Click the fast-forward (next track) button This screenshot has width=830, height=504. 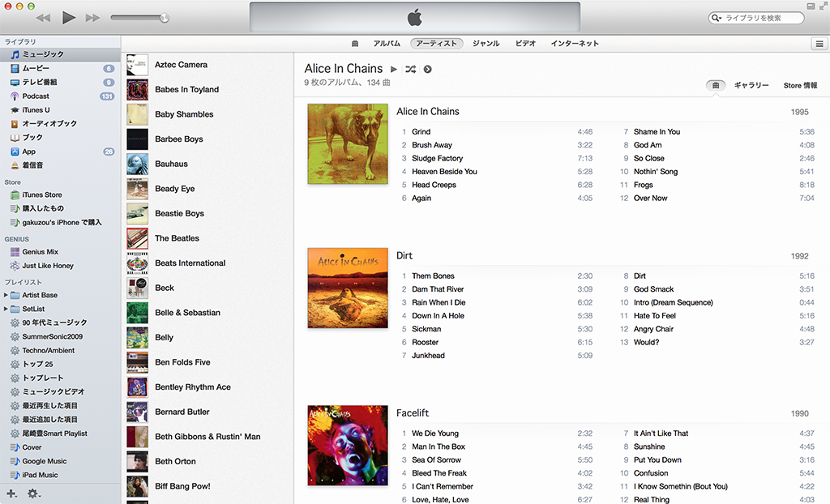[x=92, y=18]
